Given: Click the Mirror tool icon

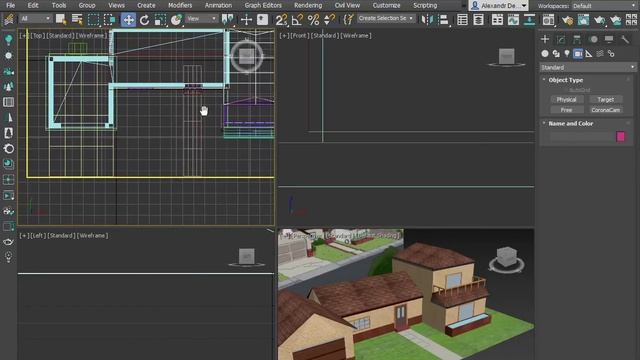Looking at the screenshot, I should click(427, 19).
